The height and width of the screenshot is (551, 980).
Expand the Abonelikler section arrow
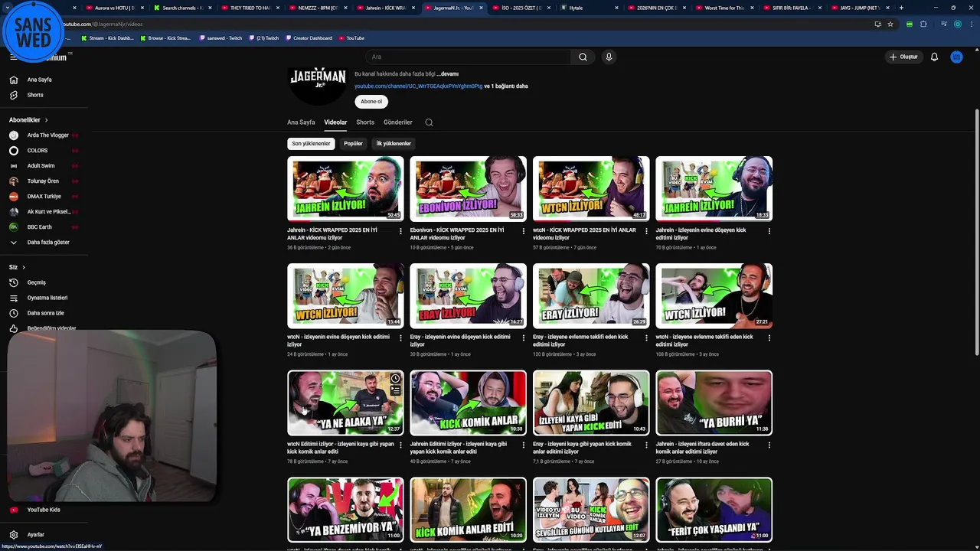(46, 120)
